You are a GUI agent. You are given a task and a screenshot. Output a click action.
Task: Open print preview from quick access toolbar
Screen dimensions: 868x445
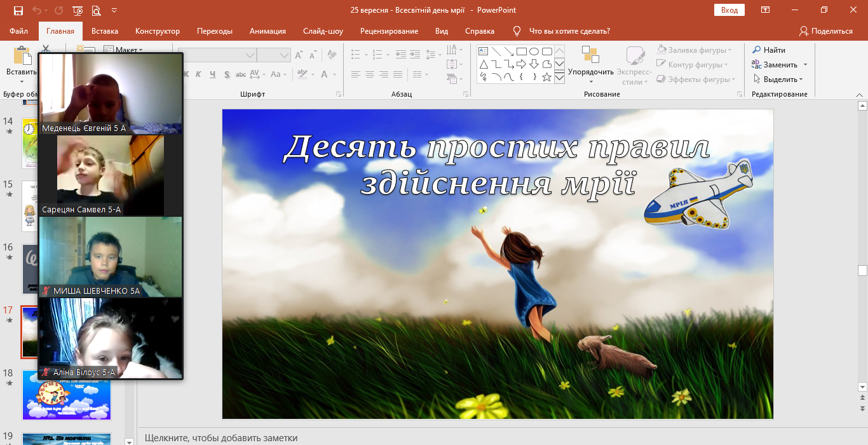[96, 10]
